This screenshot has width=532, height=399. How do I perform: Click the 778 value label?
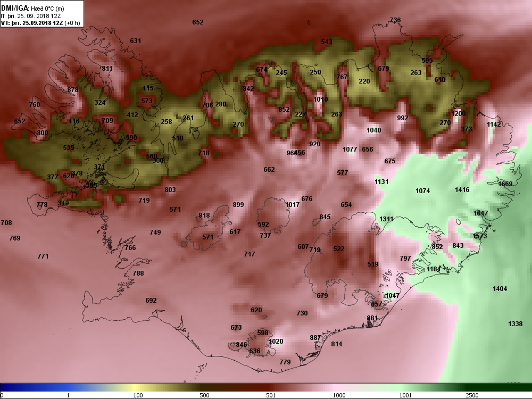click(42, 205)
